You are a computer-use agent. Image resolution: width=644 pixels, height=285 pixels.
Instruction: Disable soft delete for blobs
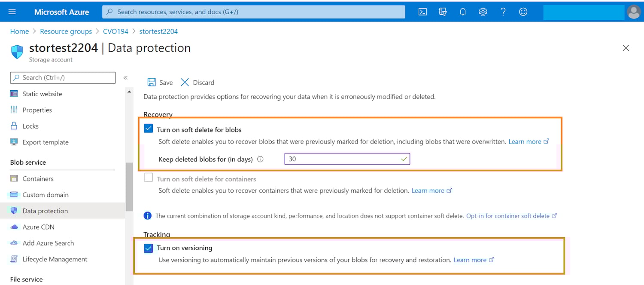148,128
